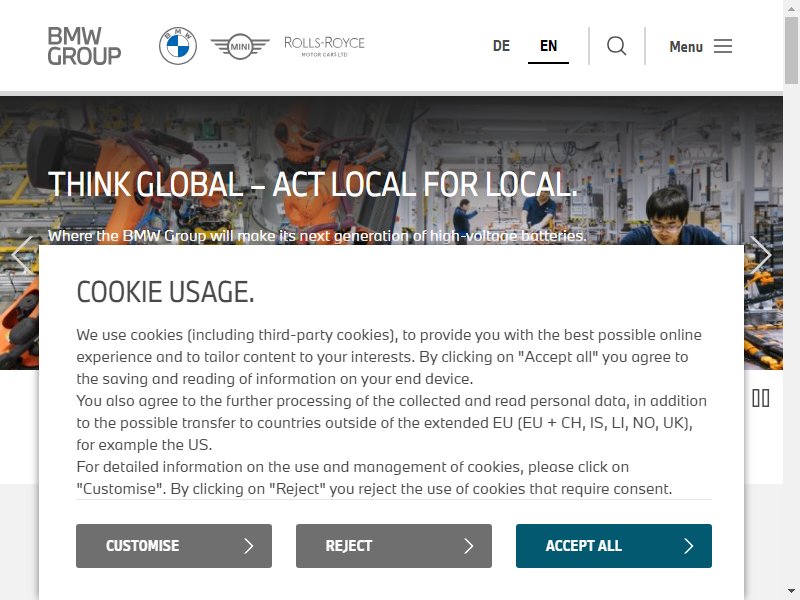Accept all cookies
Screen dimensions: 800x600
(x=614, y=546)
